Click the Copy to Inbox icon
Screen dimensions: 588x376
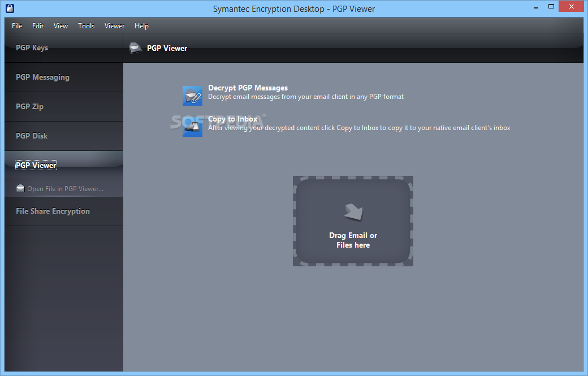point(192,127)
